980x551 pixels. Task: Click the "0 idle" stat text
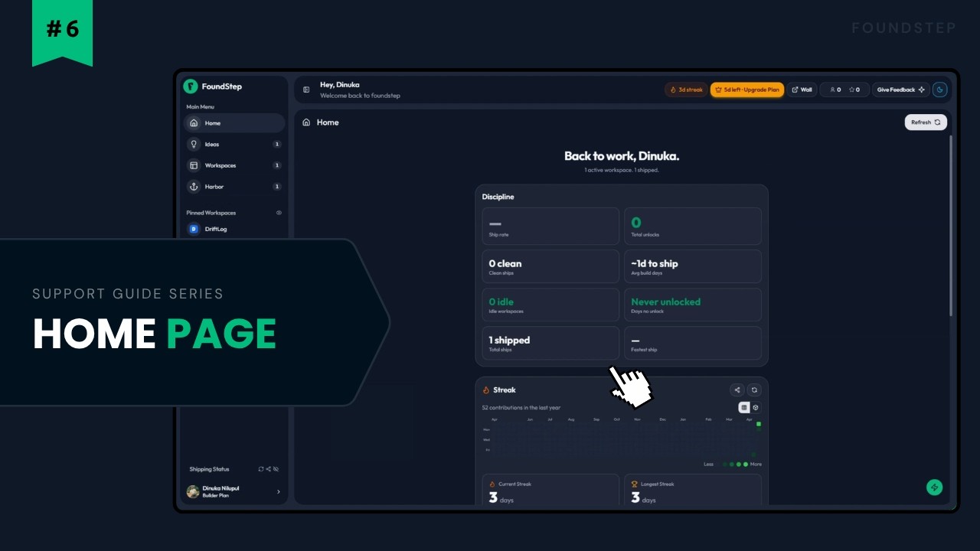501,302
